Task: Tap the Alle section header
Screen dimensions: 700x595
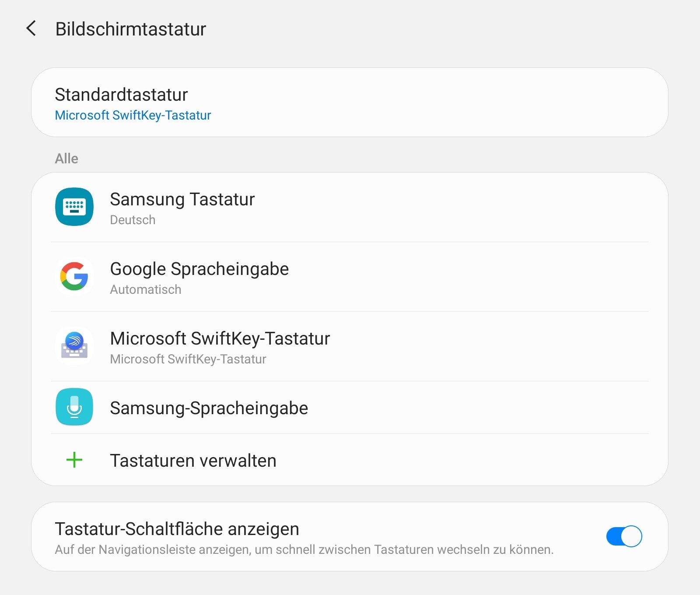Action: (x=66, y=158)
